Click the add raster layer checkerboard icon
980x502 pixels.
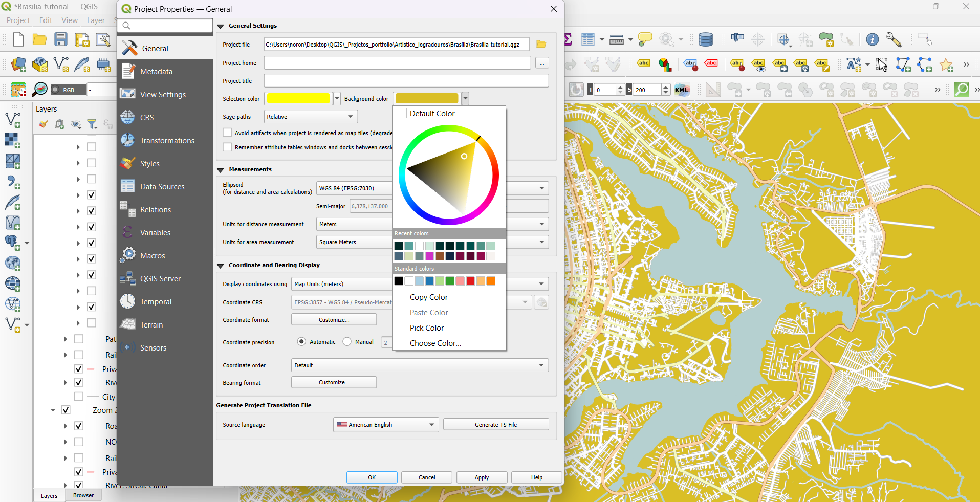[13, 140]
